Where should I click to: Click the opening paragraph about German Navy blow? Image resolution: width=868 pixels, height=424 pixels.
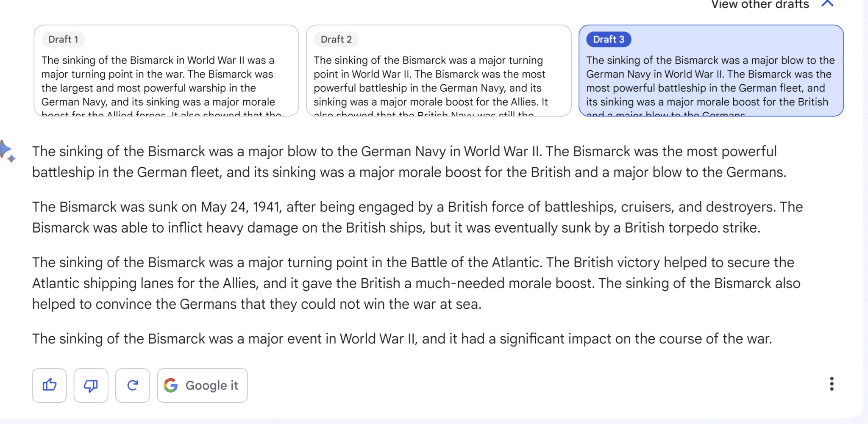tap(409, 162)
